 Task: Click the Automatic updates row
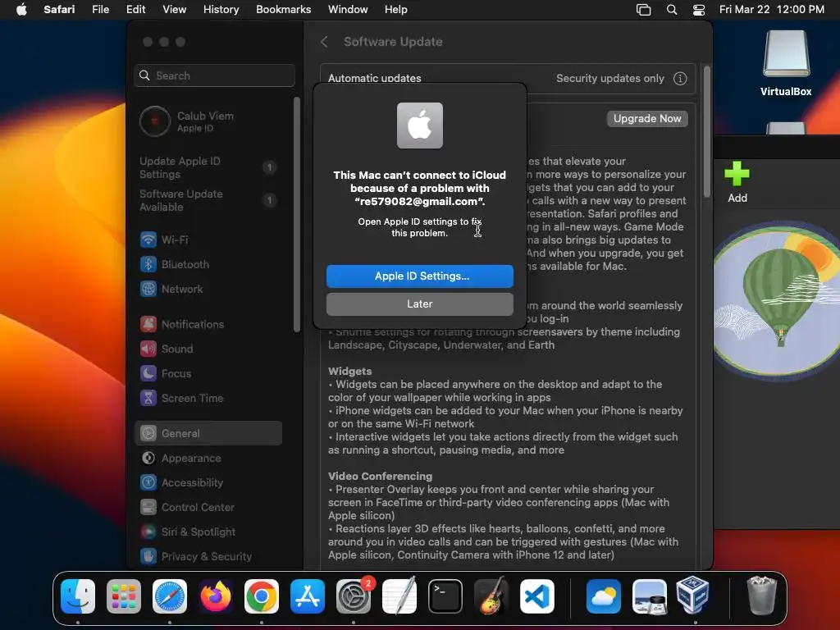tap(507, 79)
